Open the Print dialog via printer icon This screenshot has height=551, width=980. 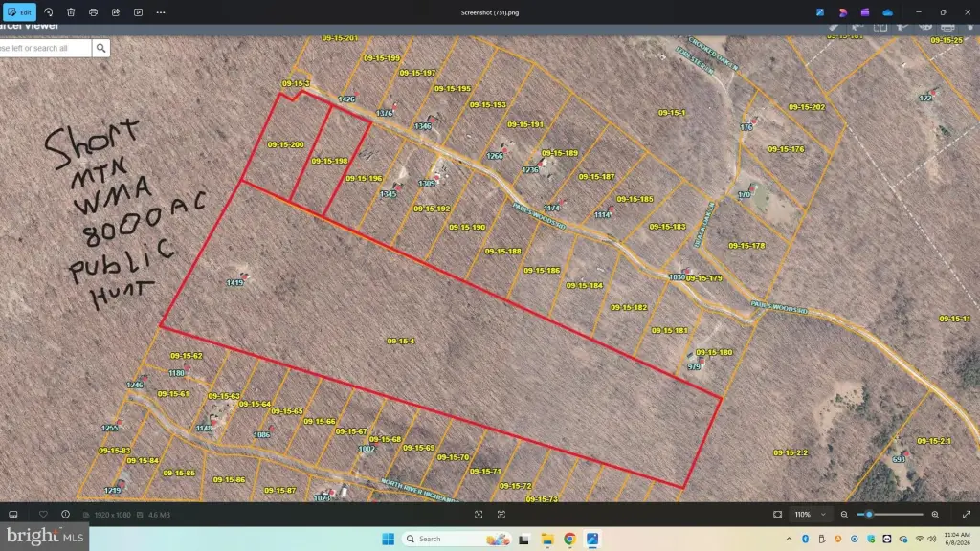coord(93,11)
